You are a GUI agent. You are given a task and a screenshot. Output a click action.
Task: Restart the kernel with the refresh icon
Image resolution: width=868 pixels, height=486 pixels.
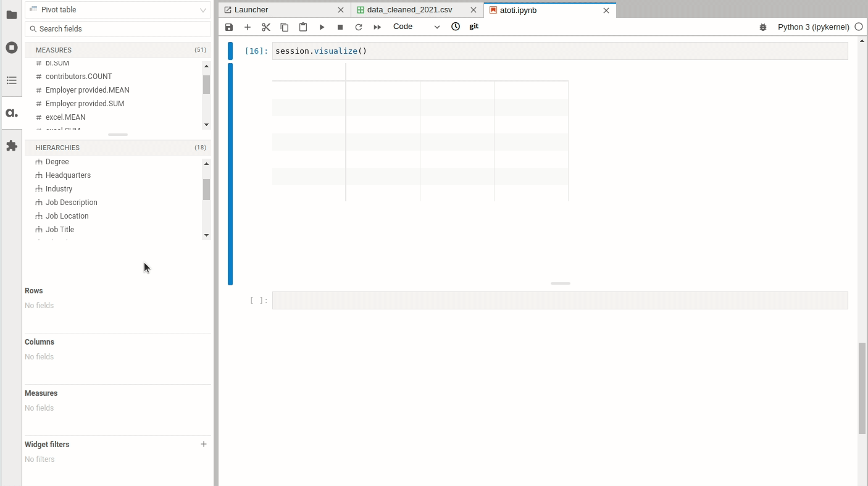[359, 27]
